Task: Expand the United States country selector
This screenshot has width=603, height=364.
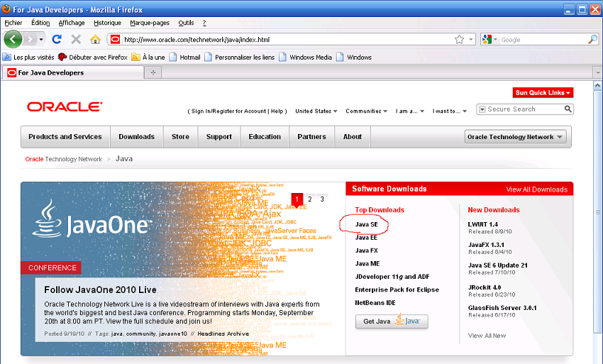Action: (316, 111)
